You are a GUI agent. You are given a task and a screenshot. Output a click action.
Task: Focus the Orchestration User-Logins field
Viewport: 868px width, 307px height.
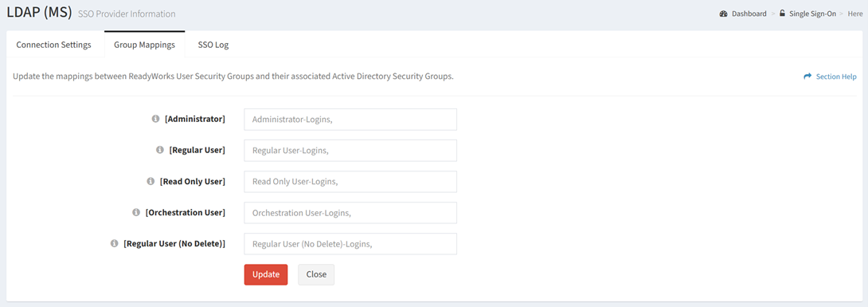click(x=350, y=213)
